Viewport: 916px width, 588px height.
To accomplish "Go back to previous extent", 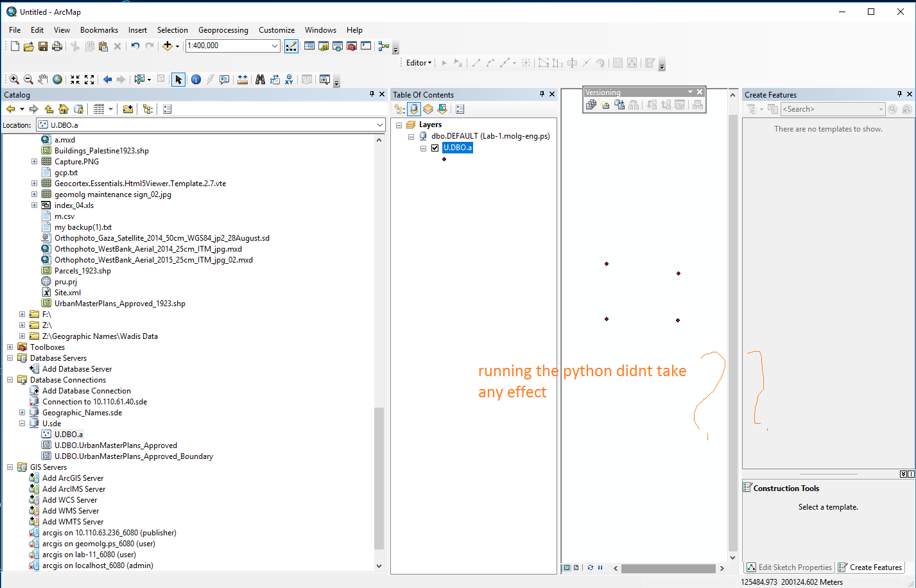I will (x=107, y=80).
